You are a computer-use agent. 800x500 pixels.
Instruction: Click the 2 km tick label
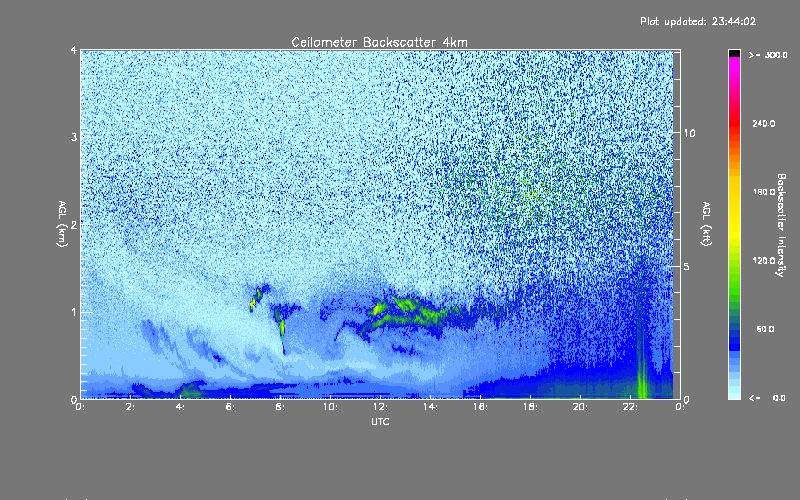tap(74, 224)
